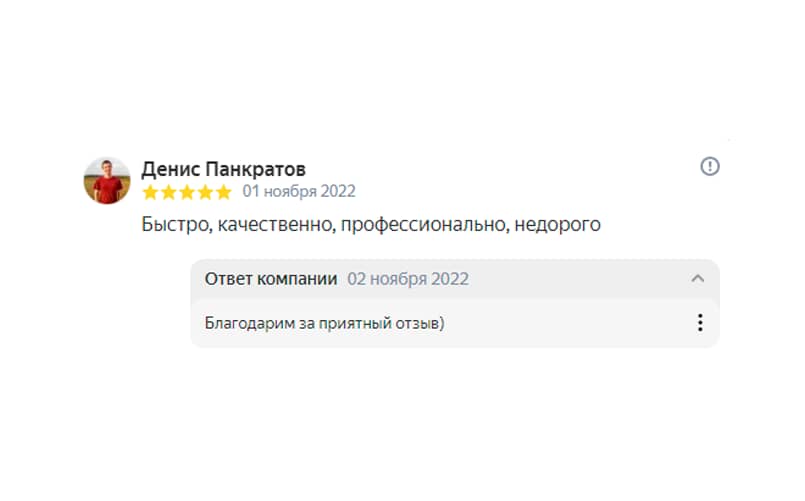Click the second rating star
Viewport: 805px width, 501px height.
(x=169, y=192)
